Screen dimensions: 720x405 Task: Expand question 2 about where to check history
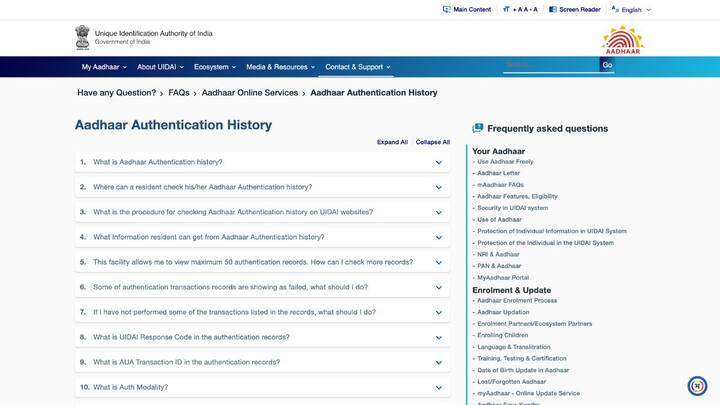pyautogui.click(x=262, y=187)
